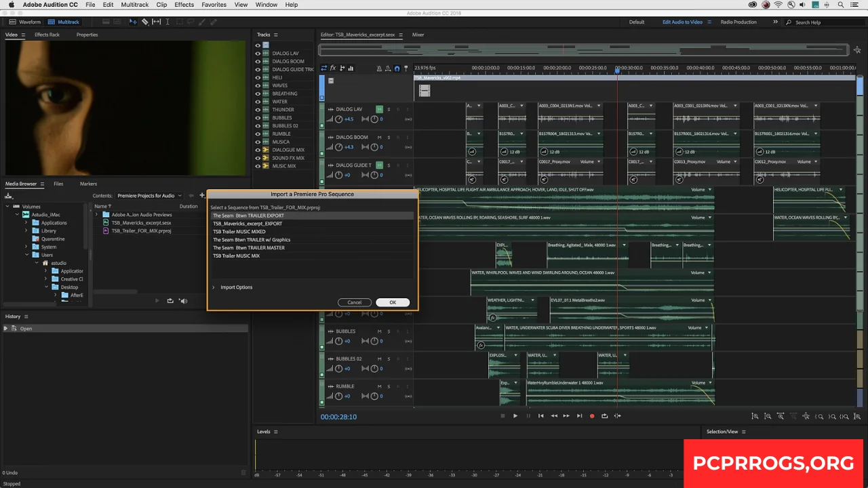This screenshot has height=488, width=868.
Task: Mute the DIALOG BOOM track
Action: click(379, 137)
